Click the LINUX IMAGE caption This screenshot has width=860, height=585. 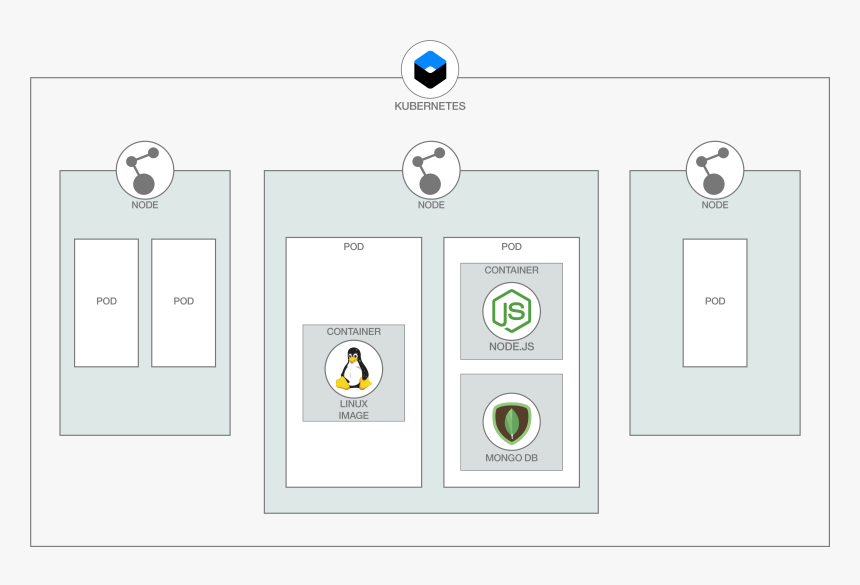pyautogui.click(x=354, y=410)
